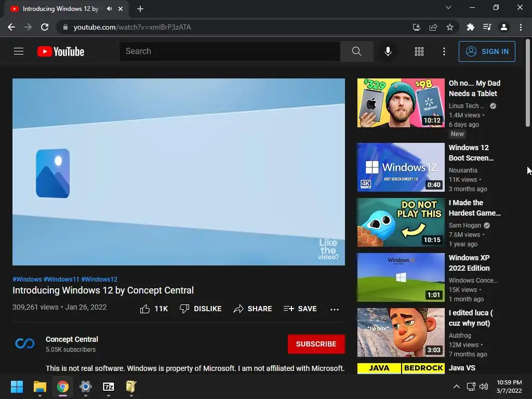This screenshot has width=532, height=399.
Task: Click the address bar URL
Action: [x=132, y=27]
